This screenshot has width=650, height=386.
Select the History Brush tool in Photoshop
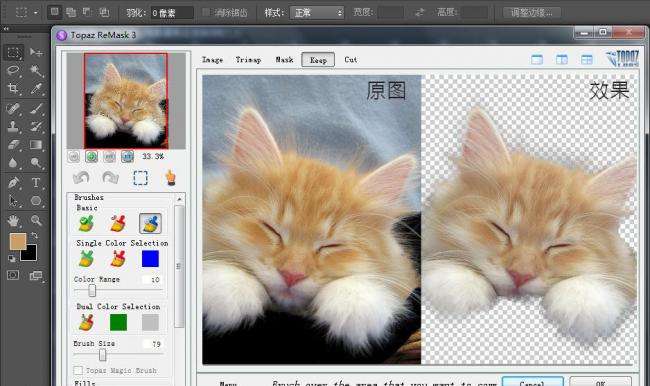click(36, 126)
